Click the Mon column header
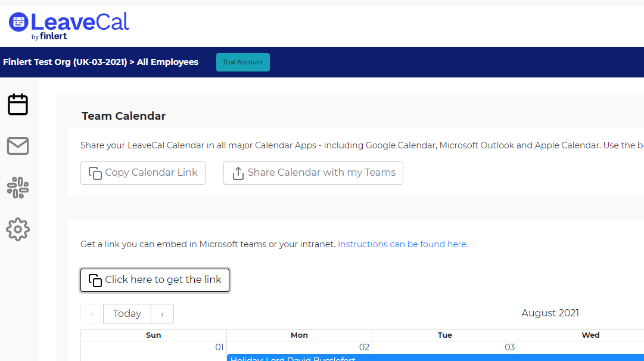This screenshot has width=644, height=361. (299, 335)
